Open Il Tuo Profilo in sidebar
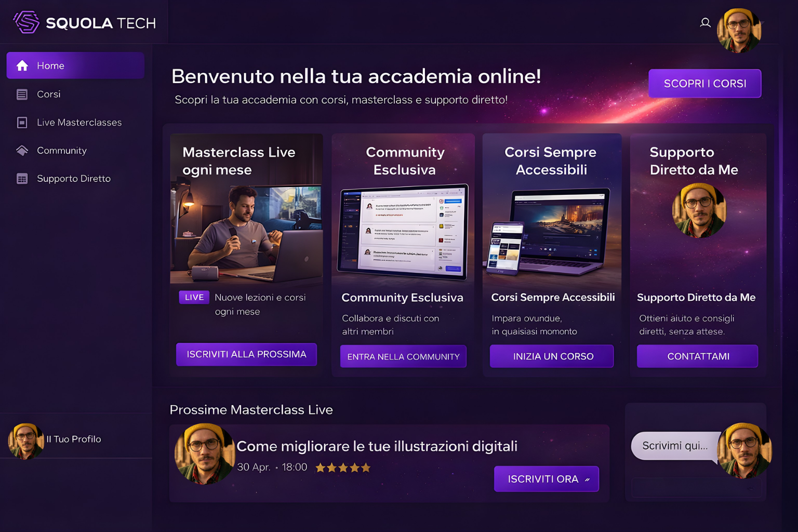Screen dimensions: 798x532 (x=73, y=440)
